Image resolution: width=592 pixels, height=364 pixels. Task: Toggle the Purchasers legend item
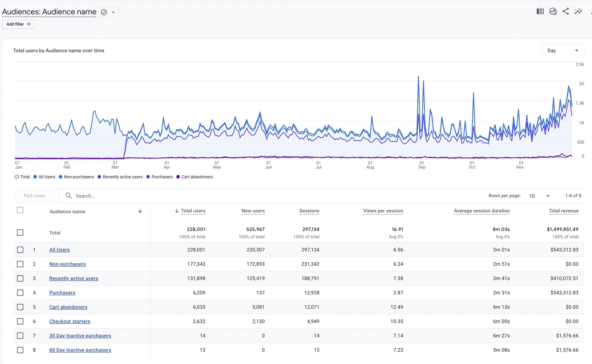coord(159,177)
